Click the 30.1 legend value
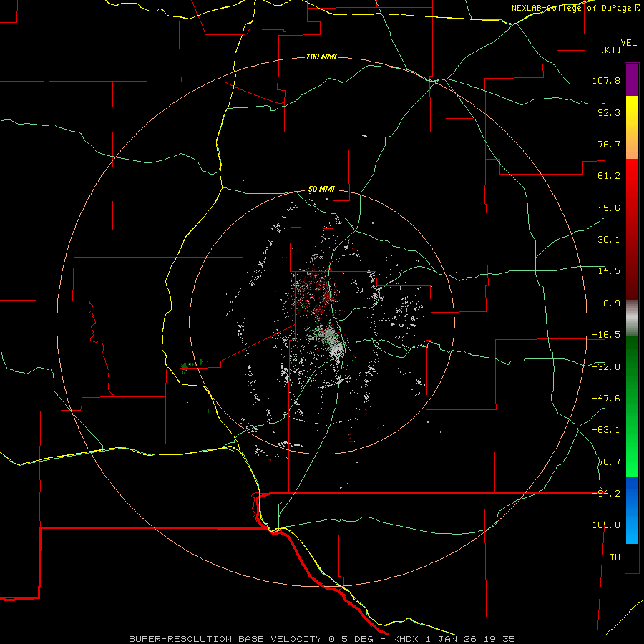 coord(609,240)
